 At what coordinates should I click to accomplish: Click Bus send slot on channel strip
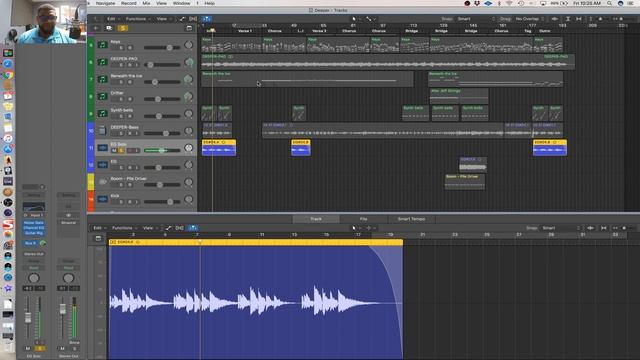31,243
